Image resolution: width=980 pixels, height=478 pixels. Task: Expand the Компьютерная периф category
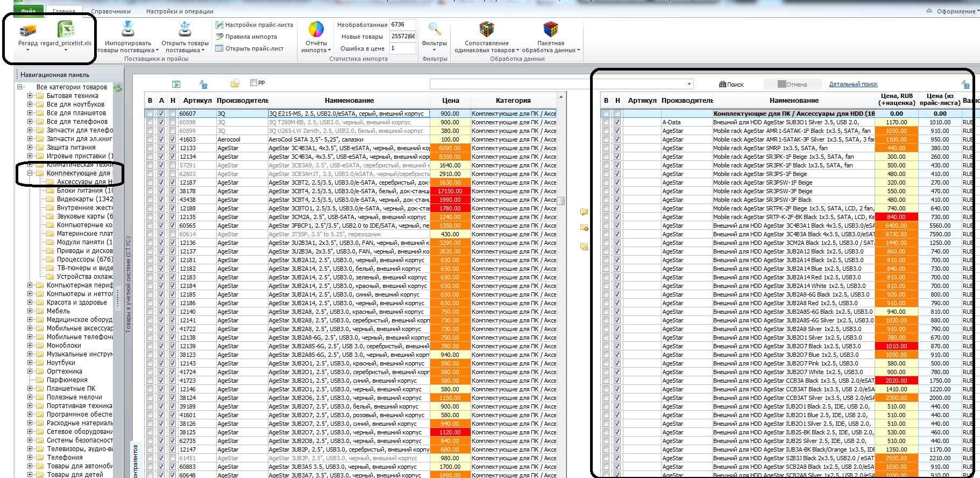point(30,285)
